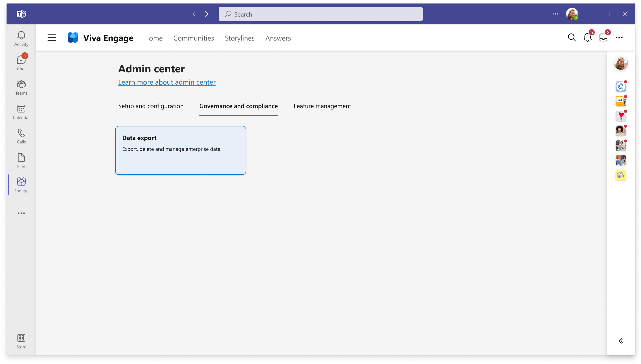Expand the hamburger menu in Viva Engage

[51, 38]
